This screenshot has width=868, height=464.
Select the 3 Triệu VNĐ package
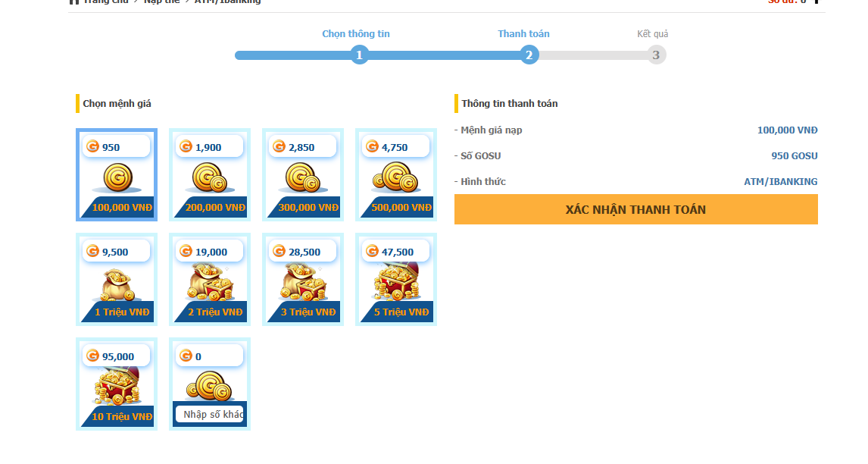pos(303,280)
